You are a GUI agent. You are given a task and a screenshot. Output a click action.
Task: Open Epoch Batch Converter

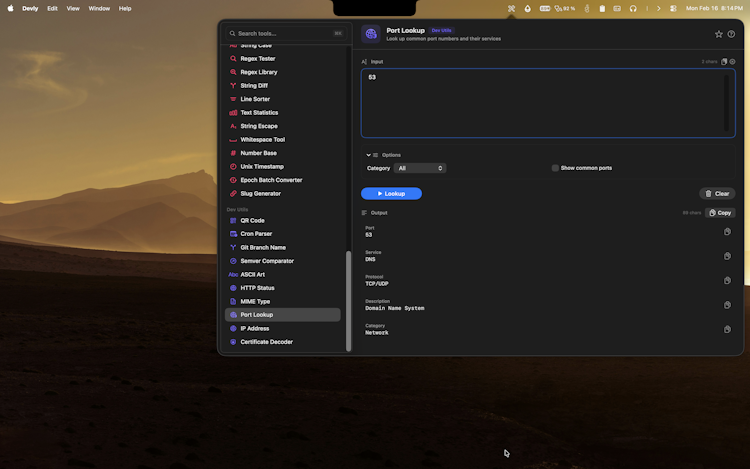(x=282, y=180)
